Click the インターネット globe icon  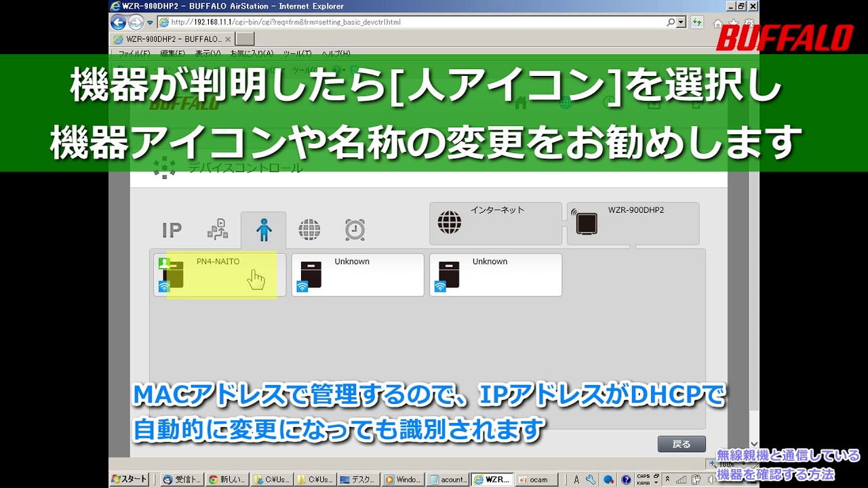[450, 222]
